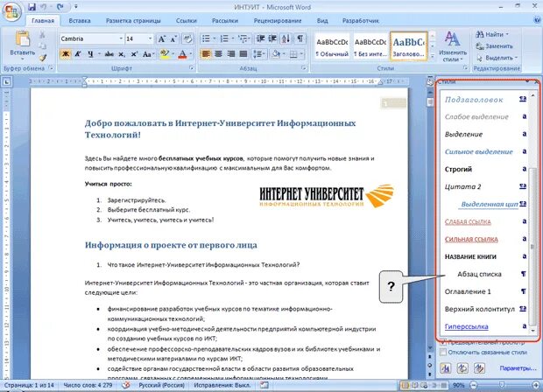Apply superscript formatting

134,54
